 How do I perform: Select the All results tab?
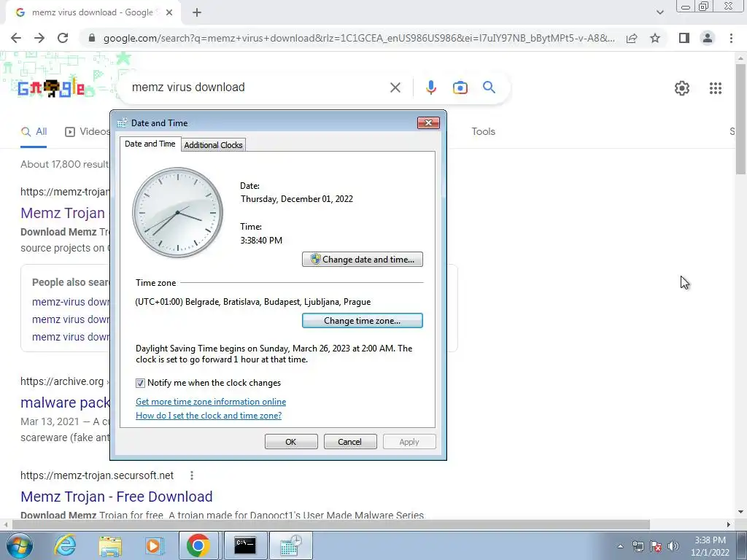click(x=34, y=132)
